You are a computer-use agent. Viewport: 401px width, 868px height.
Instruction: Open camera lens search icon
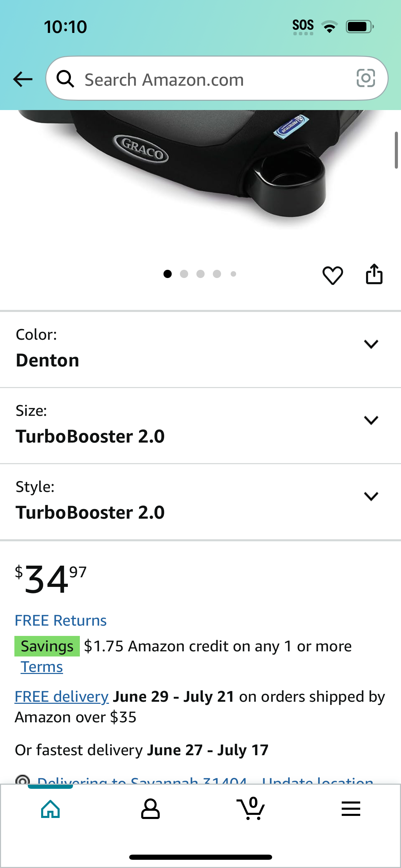(x=366, y=78)
